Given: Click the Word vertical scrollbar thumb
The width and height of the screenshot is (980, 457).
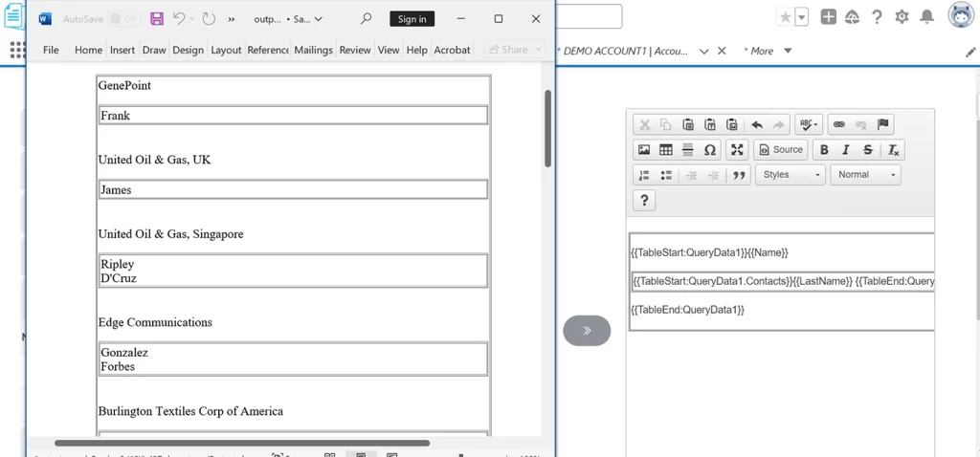Looking at the screenshot, I should pos(547,128).
